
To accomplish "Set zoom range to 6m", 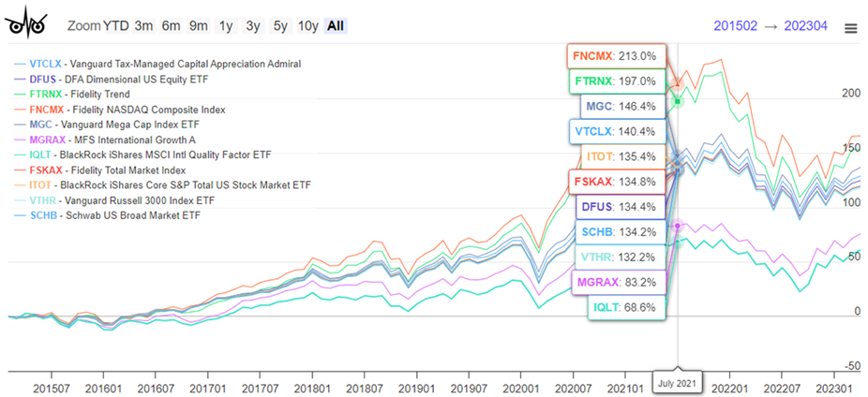I will pos(171,26).
